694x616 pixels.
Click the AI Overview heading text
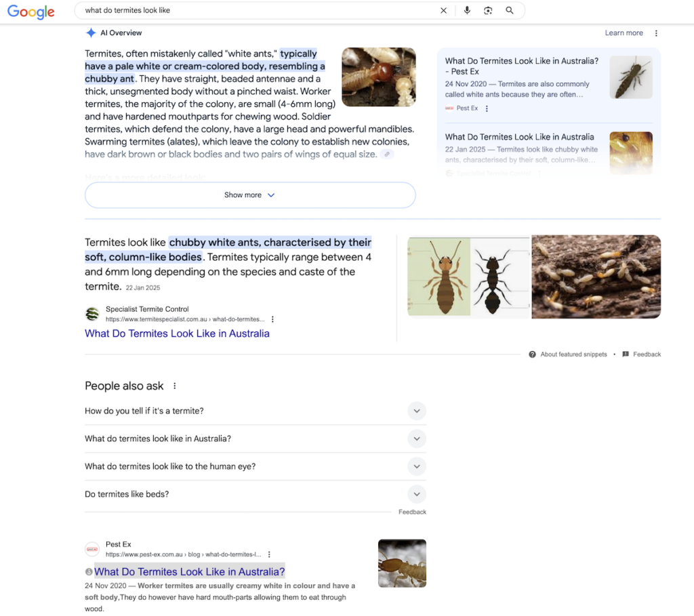click(x=121, y=33)
